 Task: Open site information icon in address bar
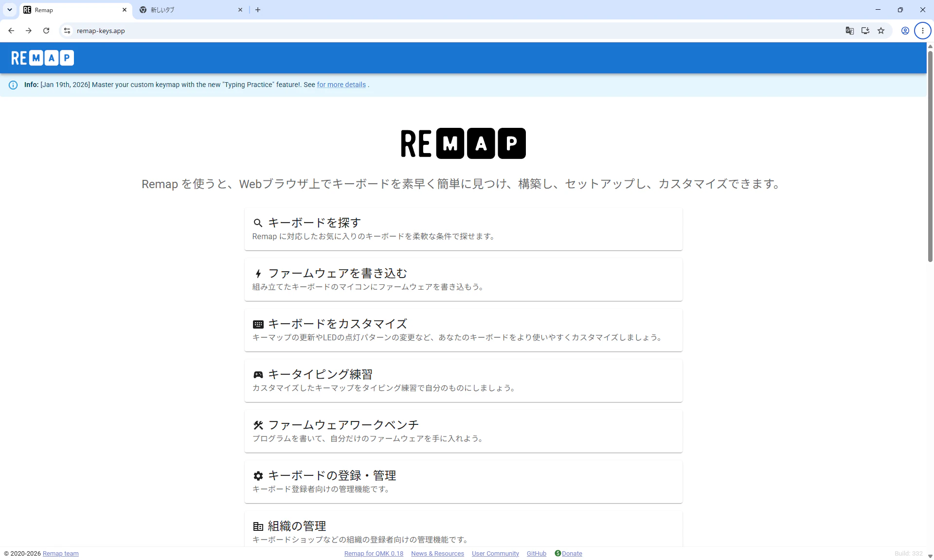tap(67, 31)
